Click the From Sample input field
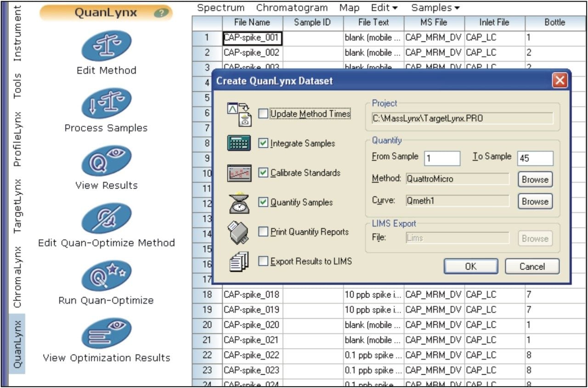The image size is (588, 388). (442, 158)
